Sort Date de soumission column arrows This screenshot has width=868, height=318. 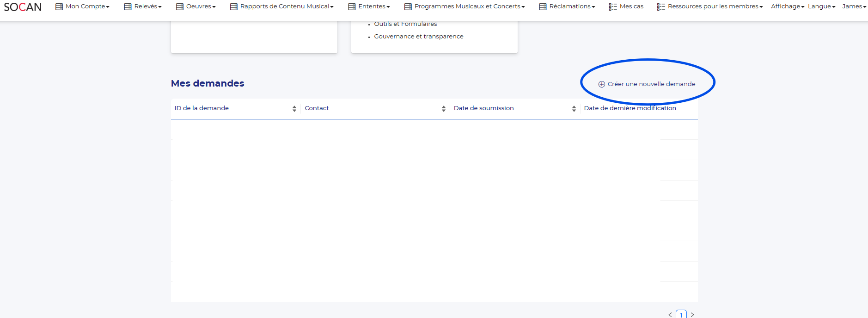coord(574,109)
